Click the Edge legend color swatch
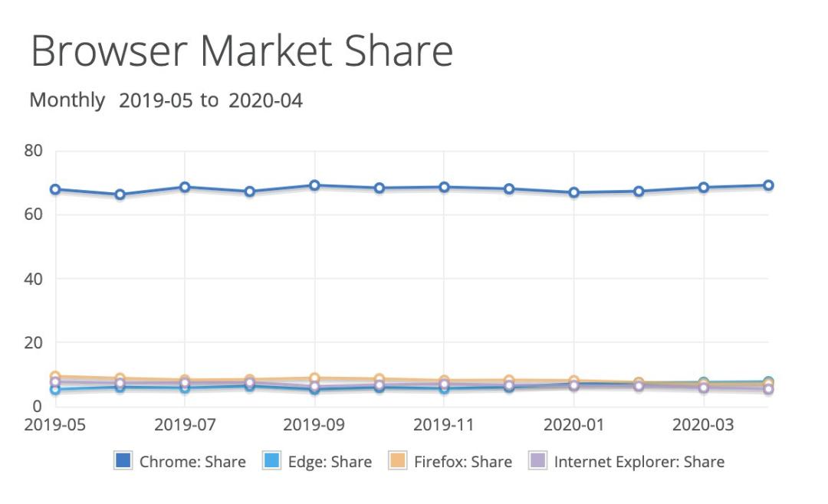The height and width of the screenshot is (504, 828). 271,461
